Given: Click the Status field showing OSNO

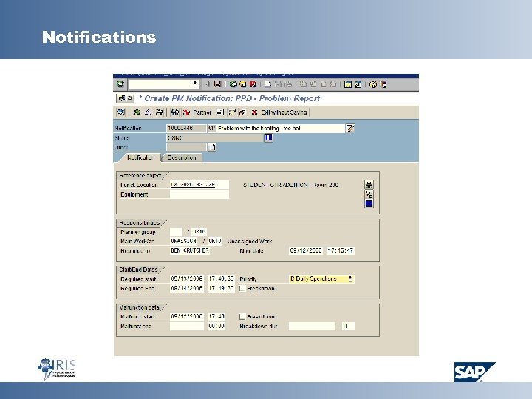Looking at the screenshot, I should (215, 137).
